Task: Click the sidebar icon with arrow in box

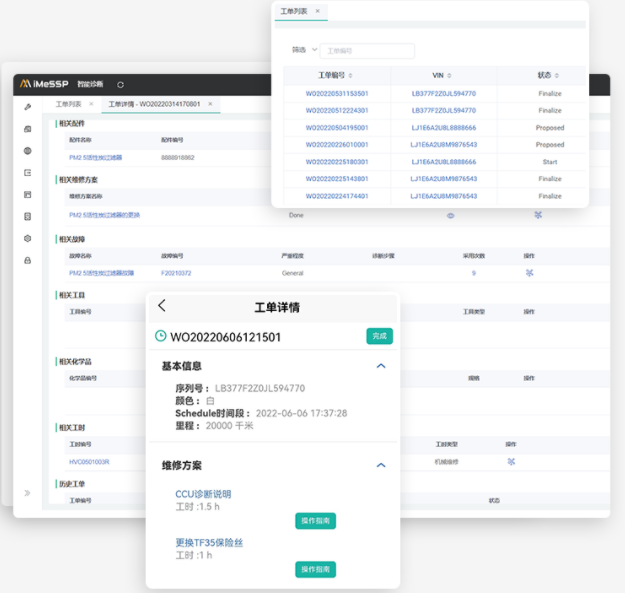Action: [x=28, y=173]
